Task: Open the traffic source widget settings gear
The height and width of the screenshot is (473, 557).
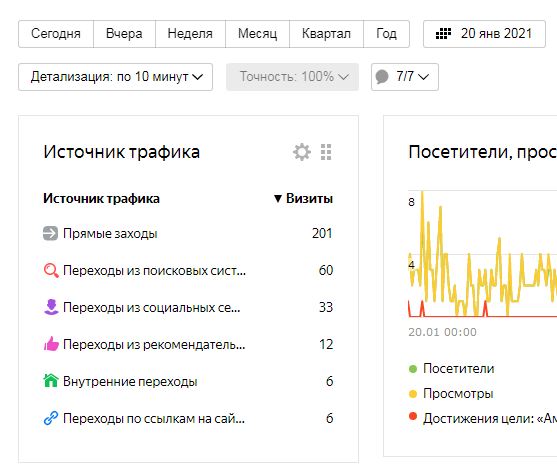Action: click(302, 152)
